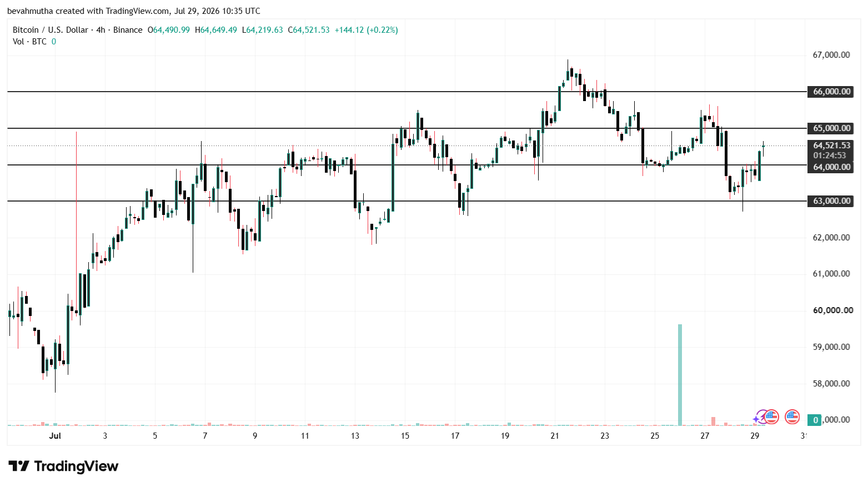
Task: Click the low value L64,219.63
Action: (263, 30)
